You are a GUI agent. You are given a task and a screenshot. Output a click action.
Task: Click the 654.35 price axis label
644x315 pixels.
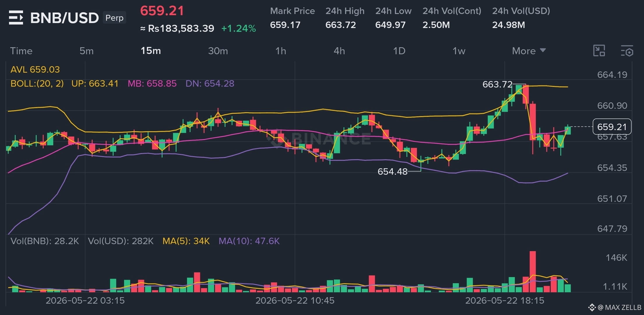612,168
